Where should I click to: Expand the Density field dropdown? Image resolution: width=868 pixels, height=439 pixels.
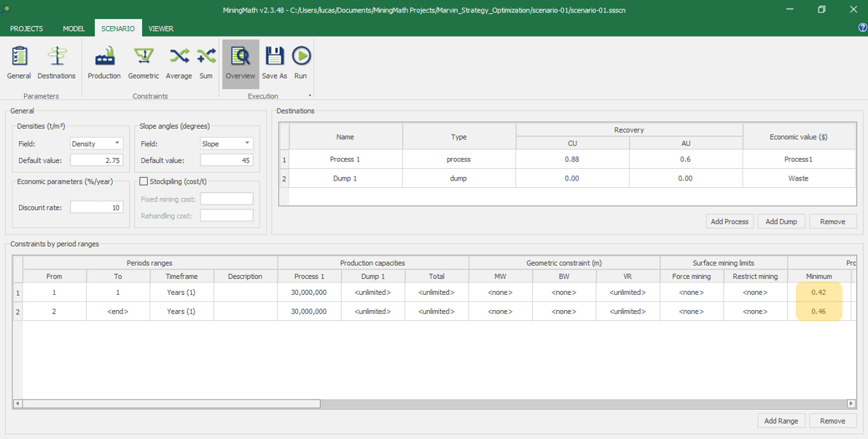[117, 143]
